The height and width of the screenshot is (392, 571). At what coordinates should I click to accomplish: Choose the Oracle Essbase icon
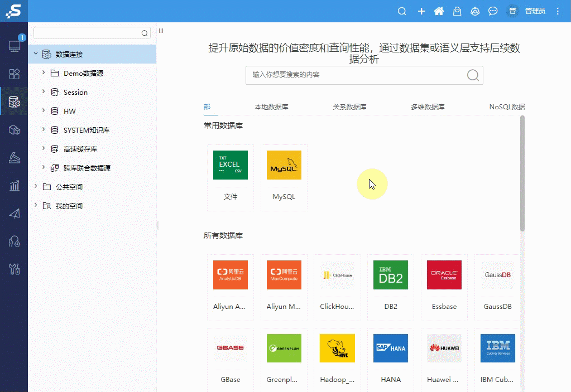click(444, 275)
